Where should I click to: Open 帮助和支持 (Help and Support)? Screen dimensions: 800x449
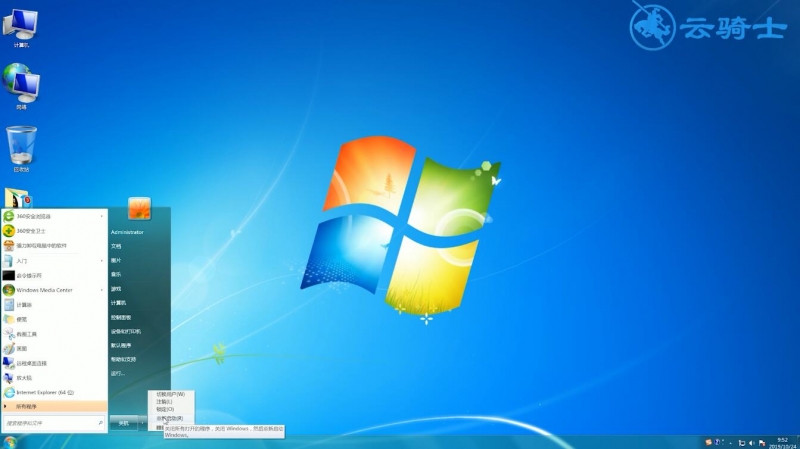coord(123,359)
